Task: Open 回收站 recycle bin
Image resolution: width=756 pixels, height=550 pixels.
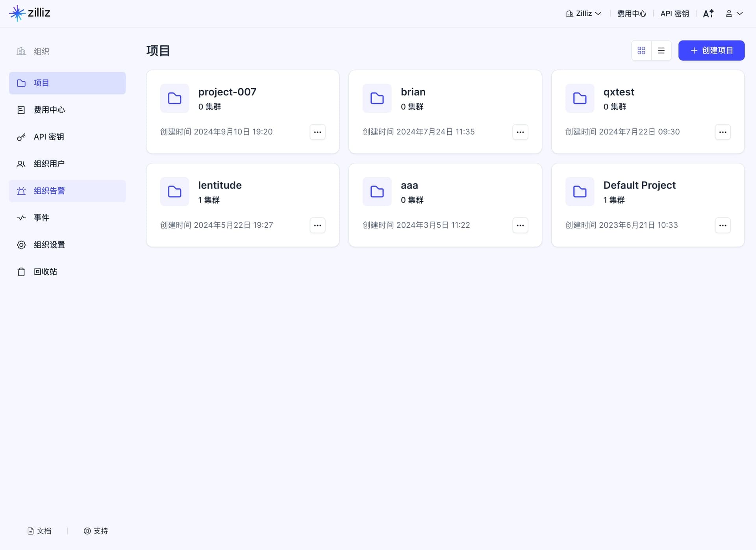Action: (67, 271)
